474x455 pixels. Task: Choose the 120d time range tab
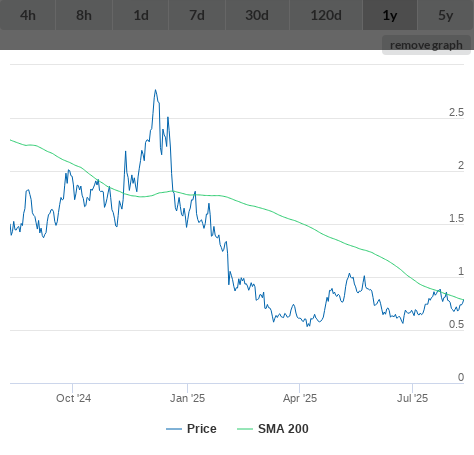click(x=326, y=15)
